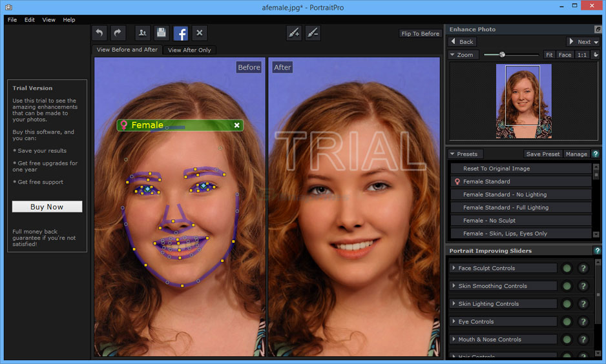Click the Buy Now button
The width and height of the screenshot is (606, 364).
pos(47,207)
